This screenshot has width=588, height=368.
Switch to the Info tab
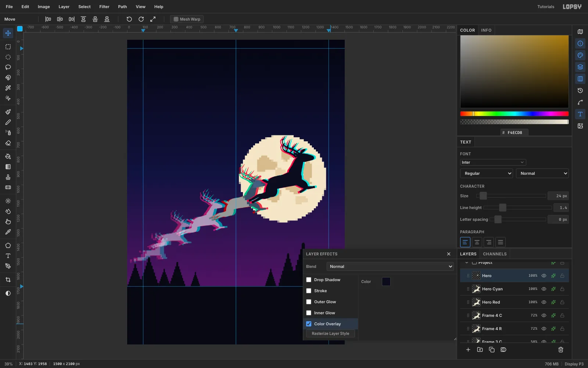click(486, 30)
